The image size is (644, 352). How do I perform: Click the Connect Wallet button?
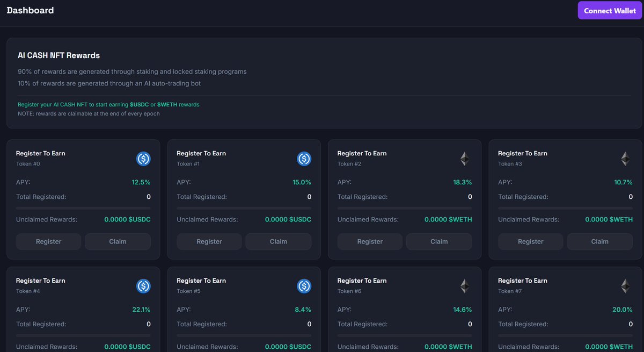[x=610, y=11]
